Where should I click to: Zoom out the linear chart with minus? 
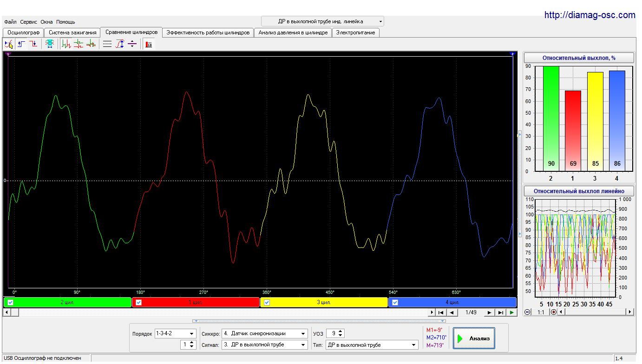[x=528, y=312]
